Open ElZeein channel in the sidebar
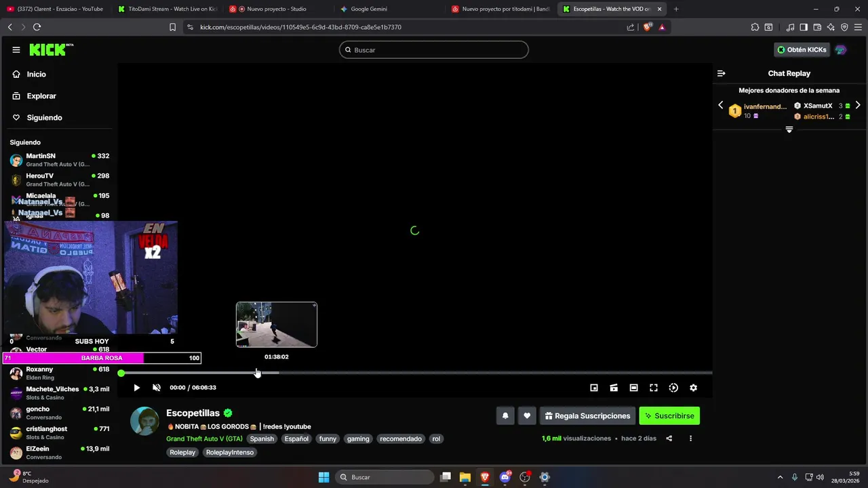 pyautogui.click(x=59, y=452)
